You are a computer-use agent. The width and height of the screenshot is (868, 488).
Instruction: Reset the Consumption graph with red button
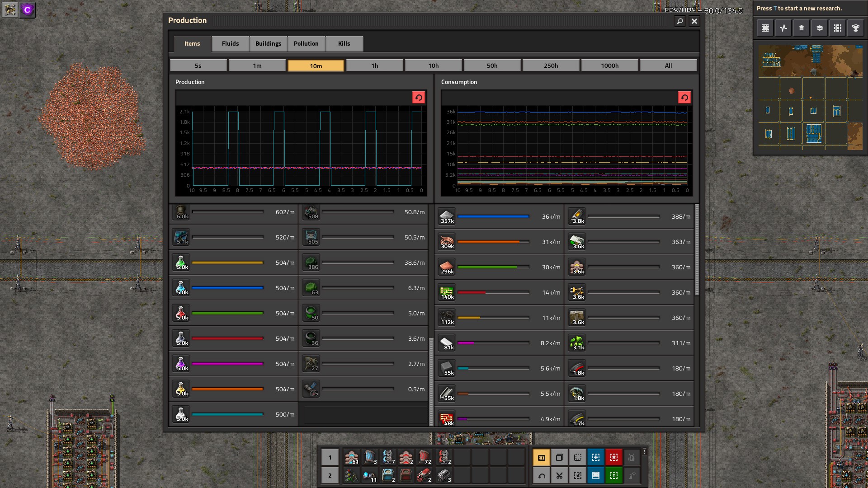684,98
